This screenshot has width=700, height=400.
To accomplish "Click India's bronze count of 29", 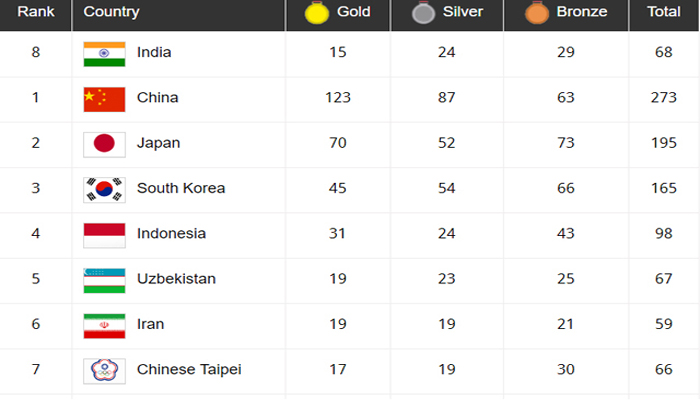I will tap(566, 52).
